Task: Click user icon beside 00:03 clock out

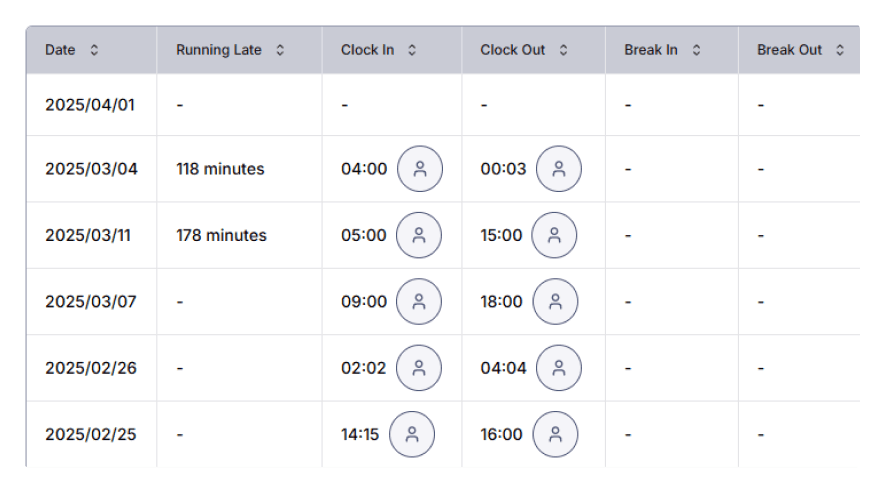Action: 559,169
